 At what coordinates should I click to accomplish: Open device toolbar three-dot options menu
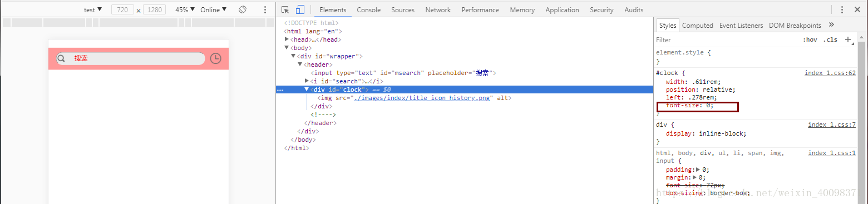265,9
